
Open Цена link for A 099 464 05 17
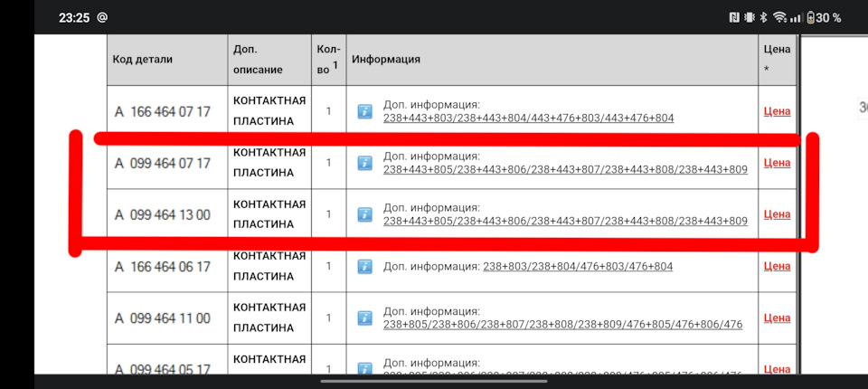777,368
